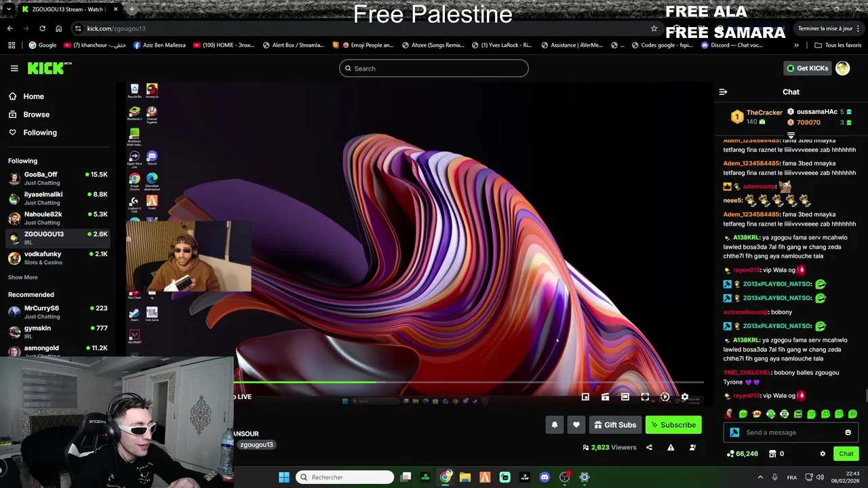Click the user icon beside the report triangle
Image resolution: width=868 pixels, height=488 pixels.
tap(692, 447)
